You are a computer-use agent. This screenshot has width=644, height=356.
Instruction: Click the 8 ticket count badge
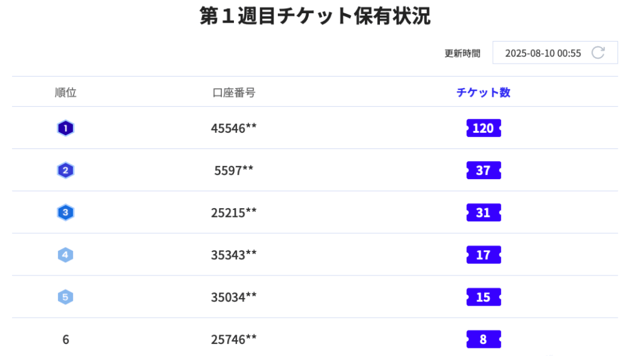pyautogui.click(x=484, y=339)
